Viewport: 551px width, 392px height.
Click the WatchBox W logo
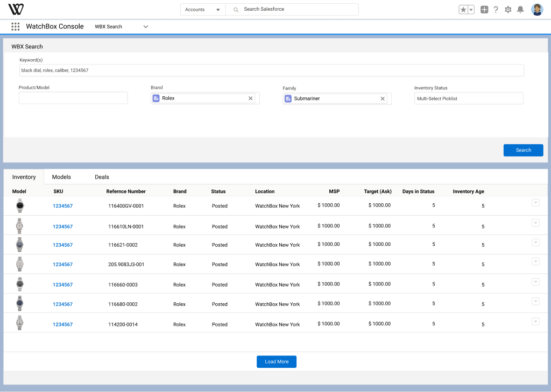[x=16, y=9]
